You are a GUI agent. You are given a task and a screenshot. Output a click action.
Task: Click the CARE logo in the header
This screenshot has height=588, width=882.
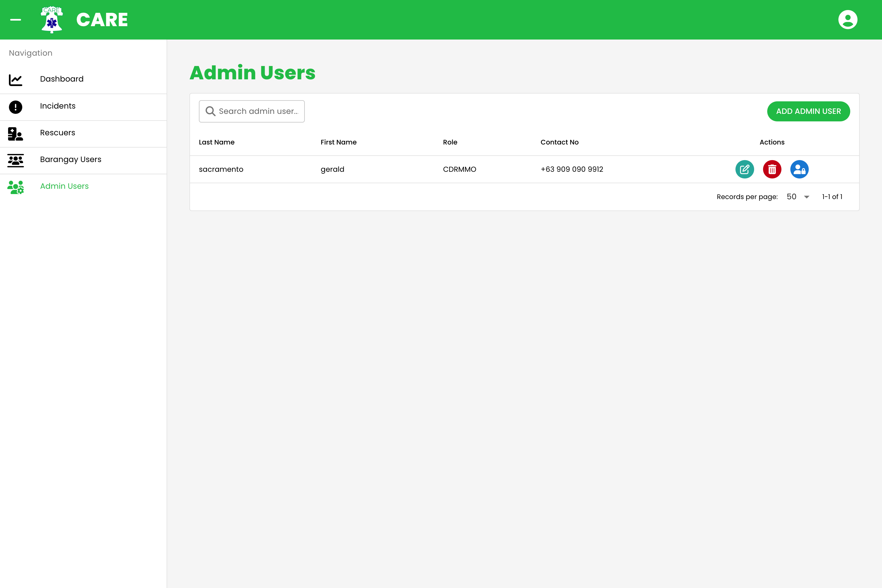click(51, 19)
